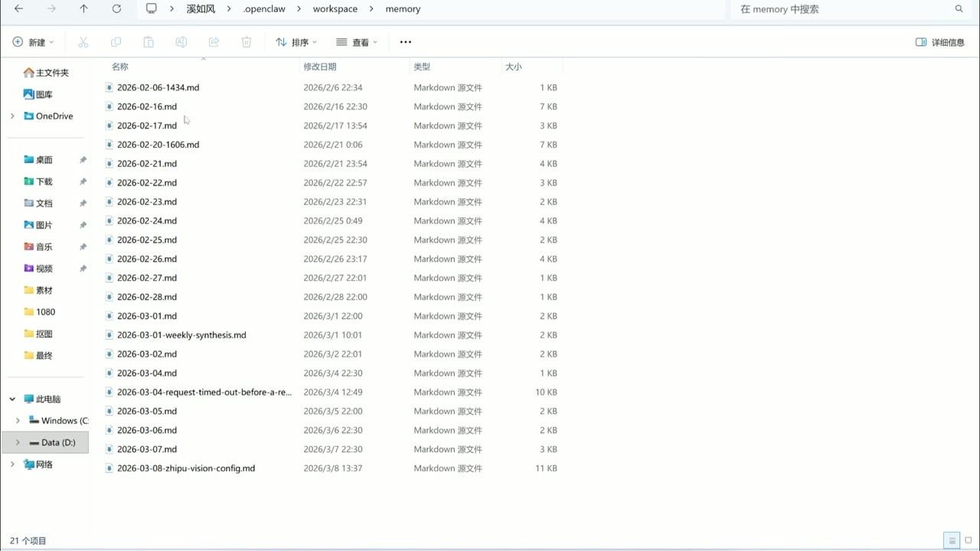
Task: Open the three-dot more options menu
Action: click(406, 42)
